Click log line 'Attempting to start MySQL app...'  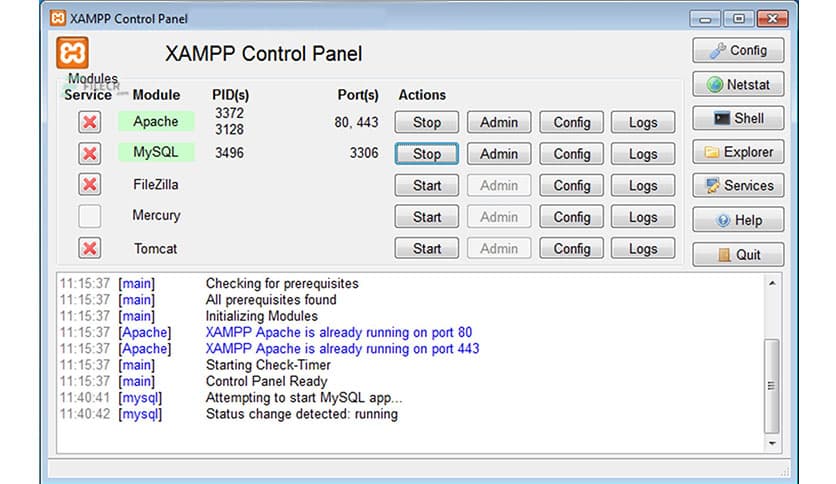tap(304, 398)
